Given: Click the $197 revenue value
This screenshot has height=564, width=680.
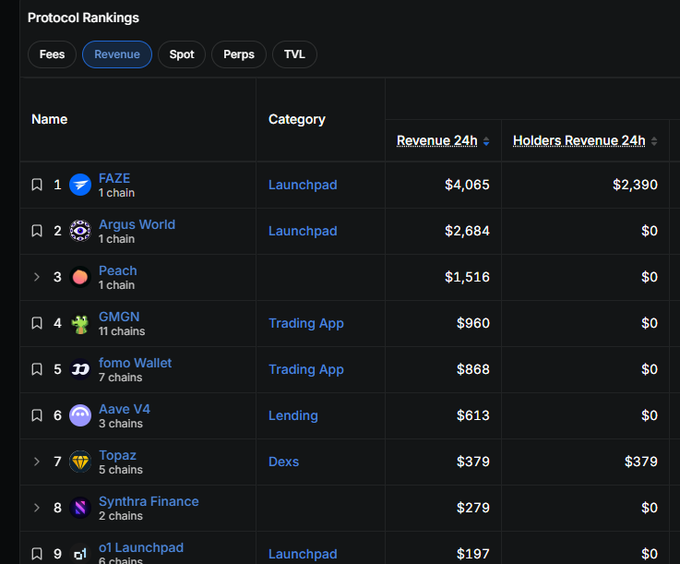Looking at the screenshot, I should coord(473,554).
